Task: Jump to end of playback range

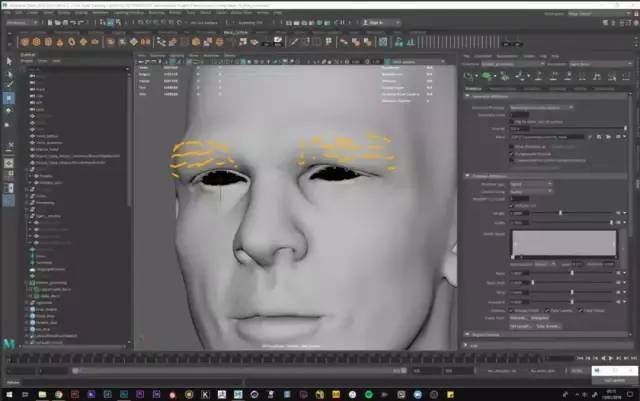Action: pyautogui.click(x=633, y=358)
